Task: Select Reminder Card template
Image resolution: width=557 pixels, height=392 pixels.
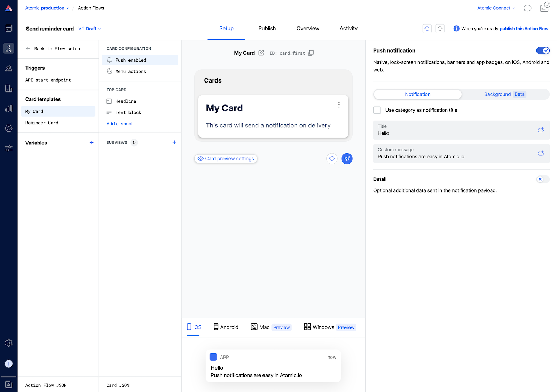Action: pos(58,123)
